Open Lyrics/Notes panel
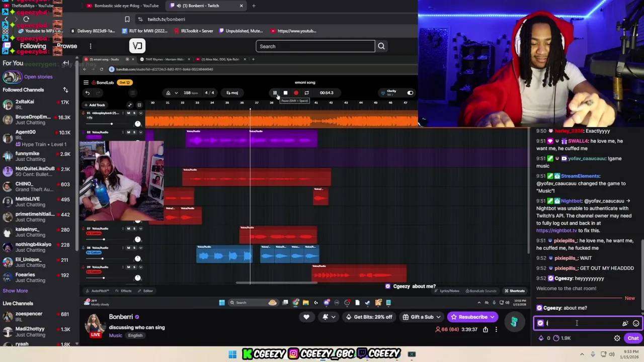 pyautogui.click(x=447, y=291)
